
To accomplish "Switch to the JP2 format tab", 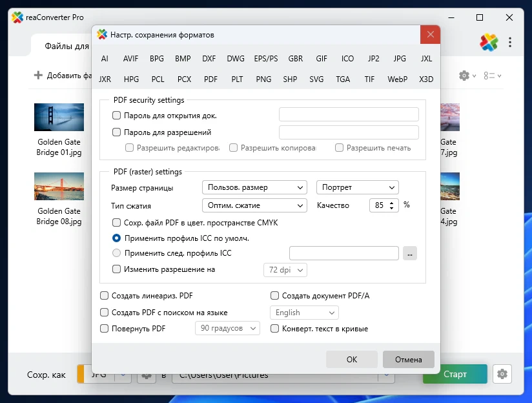I will [x=374, y=59].
